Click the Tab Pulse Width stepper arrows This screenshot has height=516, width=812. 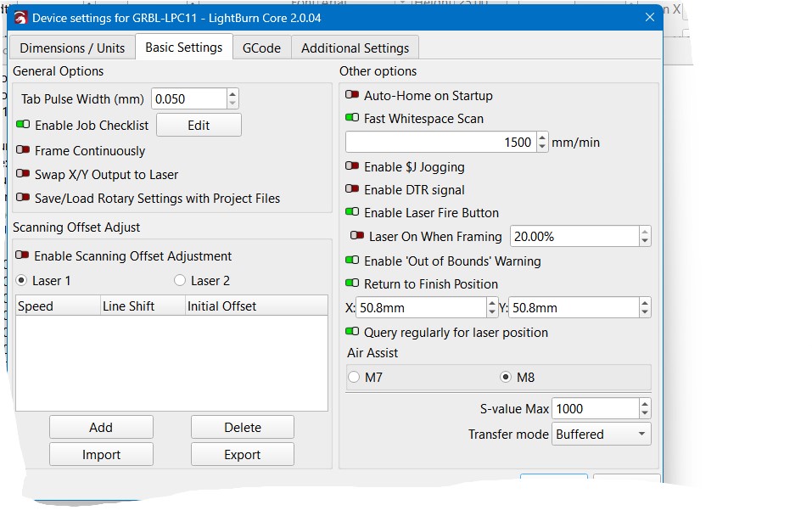coord(232,98)
